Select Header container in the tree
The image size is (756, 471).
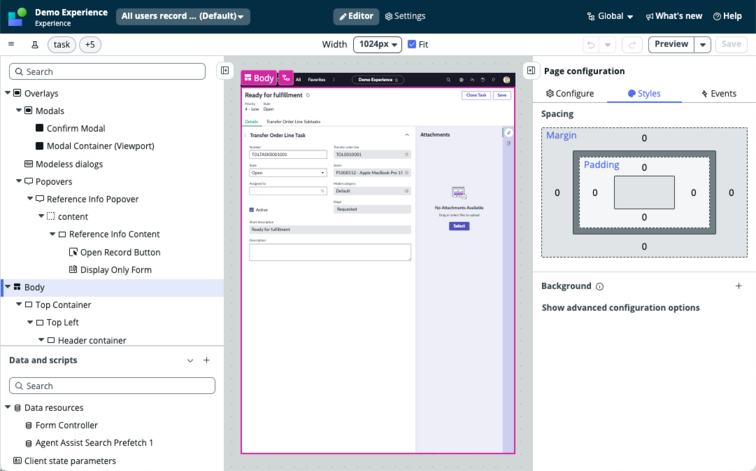pyautogui.click(x=92, y=340)
